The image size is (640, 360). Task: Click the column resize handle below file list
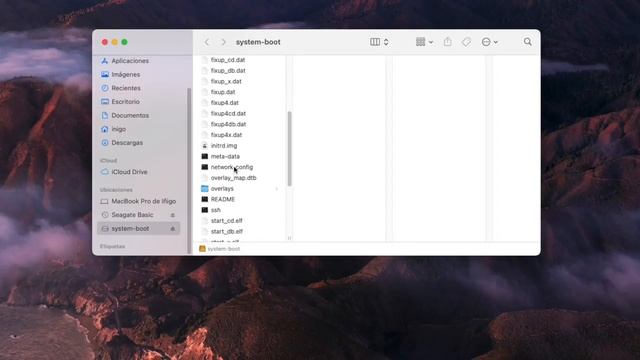click(289, 238)
